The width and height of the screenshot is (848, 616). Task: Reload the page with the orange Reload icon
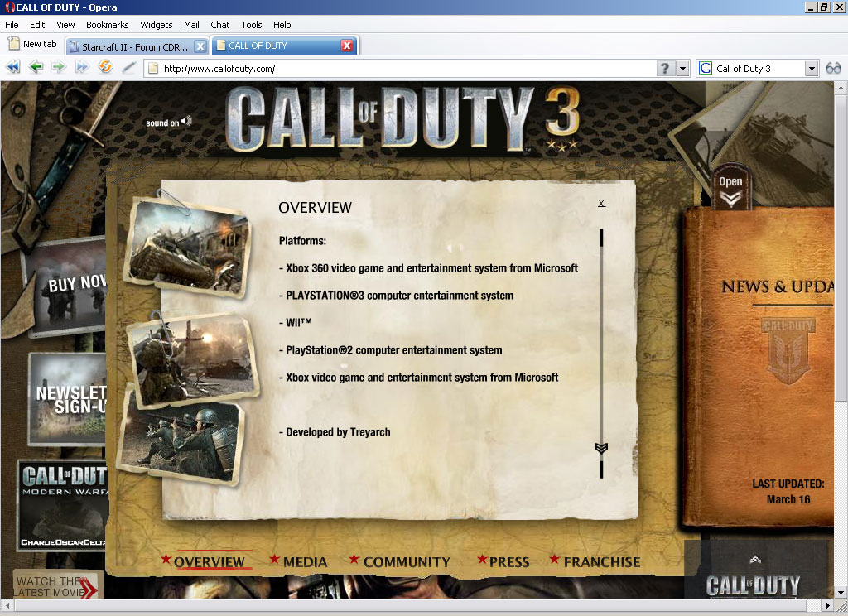105,68
